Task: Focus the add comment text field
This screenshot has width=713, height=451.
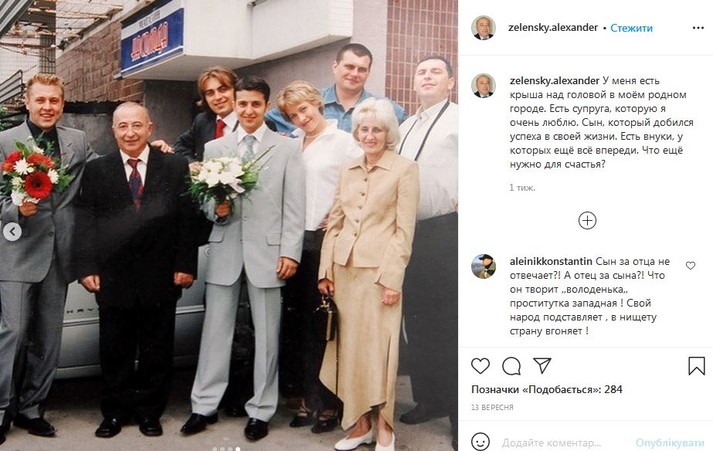Action: (564, 442)
